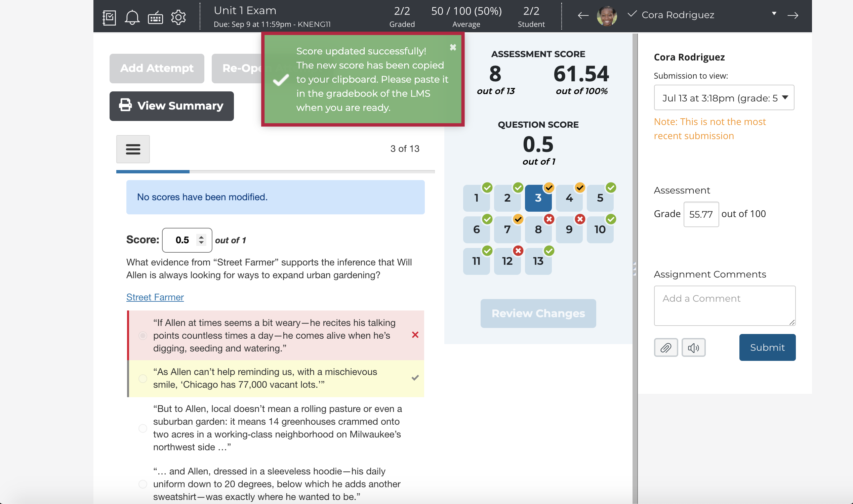This screenshot has width=853, height=504.
Task: Select the "14 greenhouses" answer option
Action: pyautogui.click(x=143, y=428)
